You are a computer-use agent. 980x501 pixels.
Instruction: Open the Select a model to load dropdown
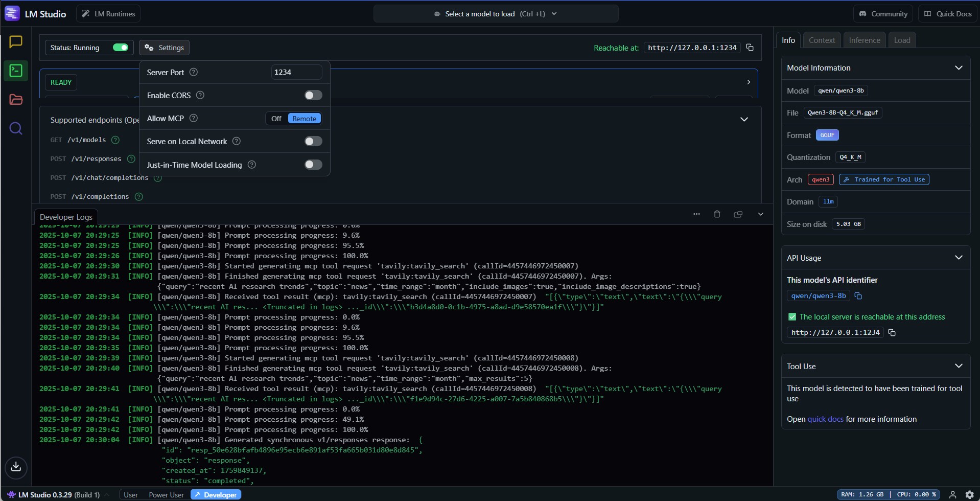pyautogui.click(x=496, y=14)
